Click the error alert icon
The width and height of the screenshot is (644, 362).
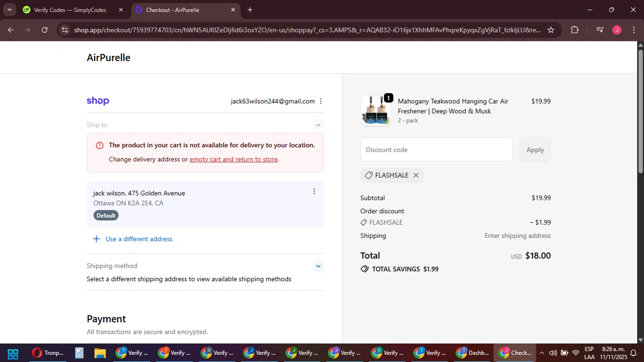(x=100, y=145)
